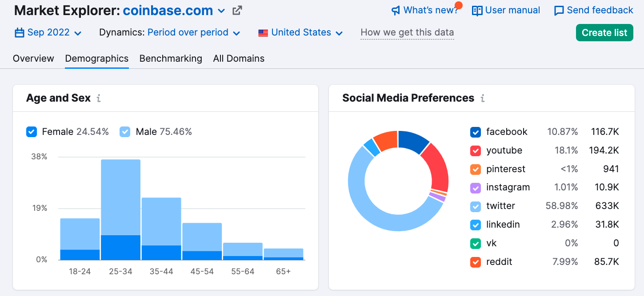The width and height of the screenshot is (644, 296).
Task: Click the 65+ age bar
Action: pos(284,254)
